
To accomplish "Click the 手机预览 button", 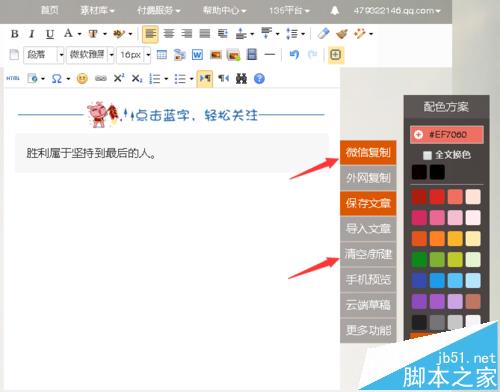I will pyautogui.click(x=368, y=280).
